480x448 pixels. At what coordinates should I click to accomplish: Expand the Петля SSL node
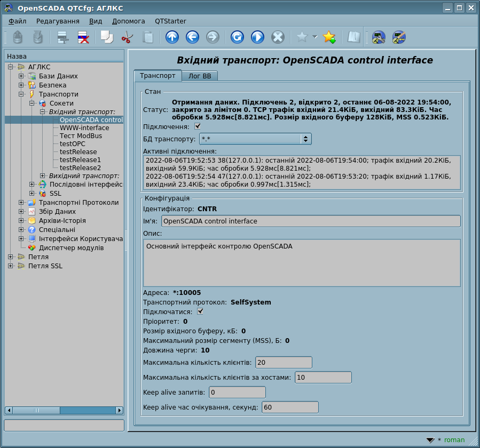(x=10, y=266)
